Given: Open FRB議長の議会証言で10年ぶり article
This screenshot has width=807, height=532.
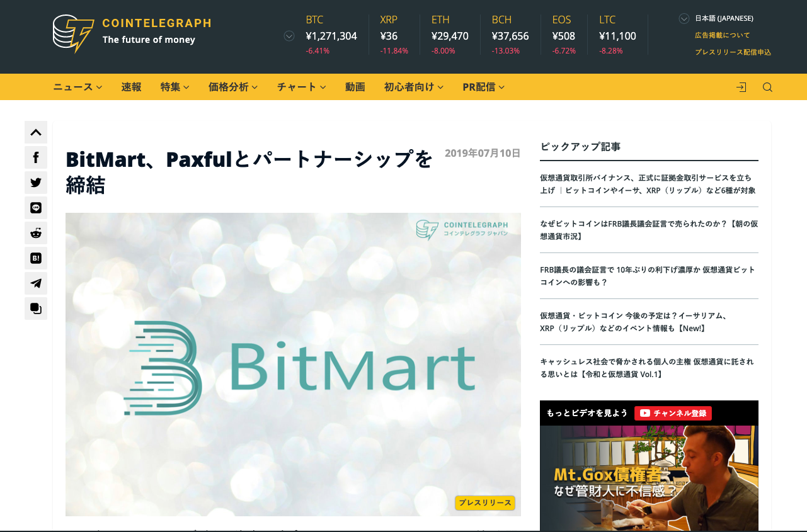Looking at the screenshot, I should (x=649, y=276).
